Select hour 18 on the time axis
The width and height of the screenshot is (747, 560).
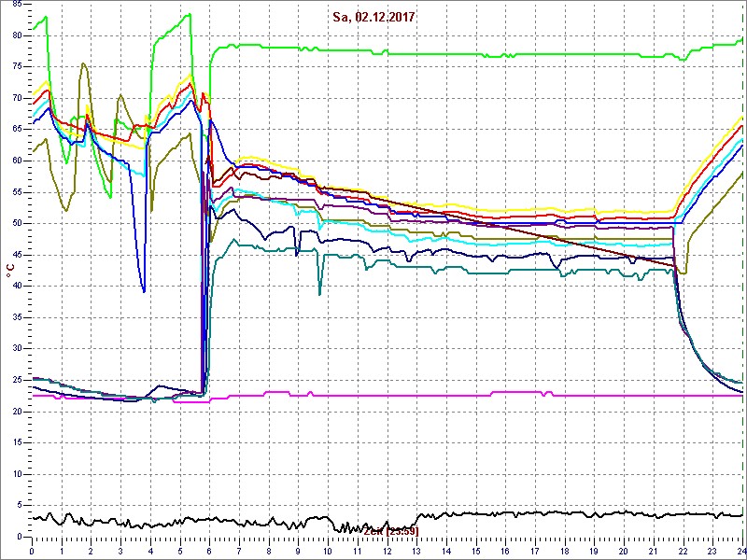coord(565,551)
